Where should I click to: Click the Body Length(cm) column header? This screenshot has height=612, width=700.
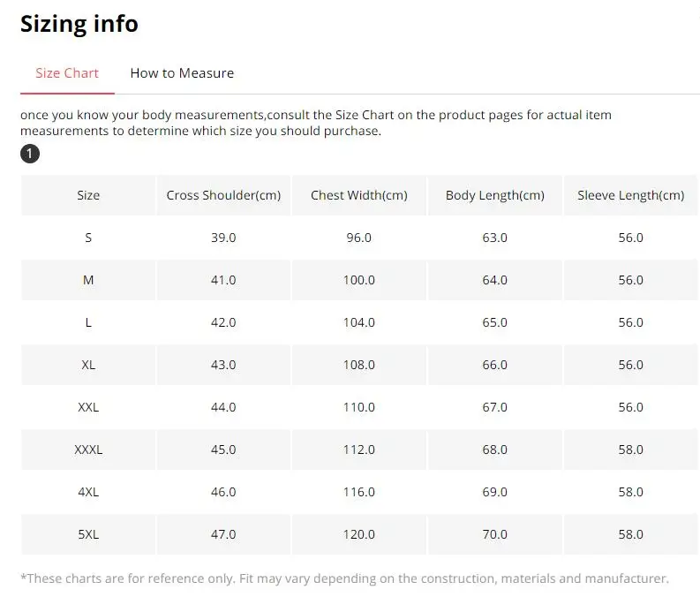pos(494,195)
